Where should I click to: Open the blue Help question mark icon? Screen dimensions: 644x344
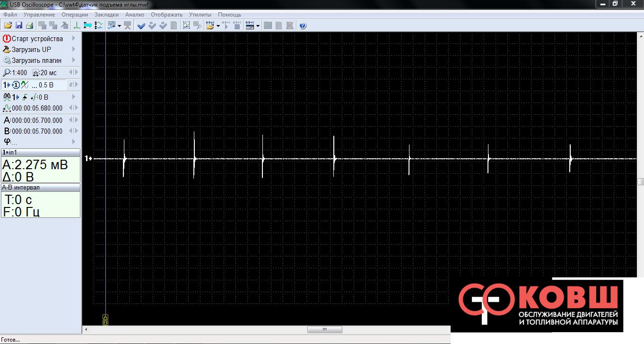click(x=303, y=26)
